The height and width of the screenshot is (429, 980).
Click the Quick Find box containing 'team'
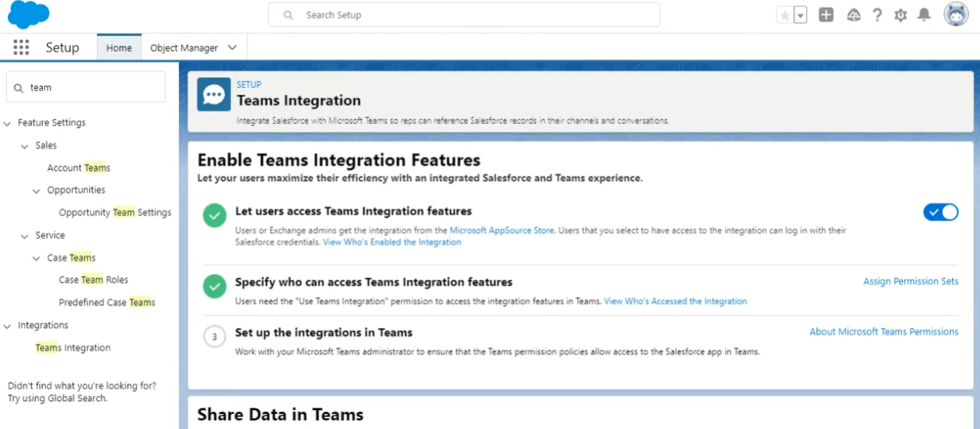86,87
